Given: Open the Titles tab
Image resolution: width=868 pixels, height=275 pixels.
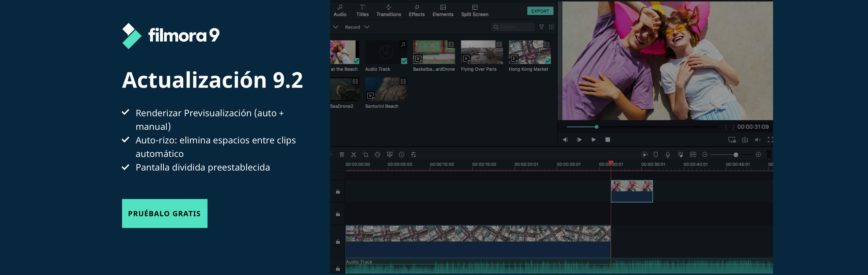Looking at the screenshot, I should click(x=362, y=10).
